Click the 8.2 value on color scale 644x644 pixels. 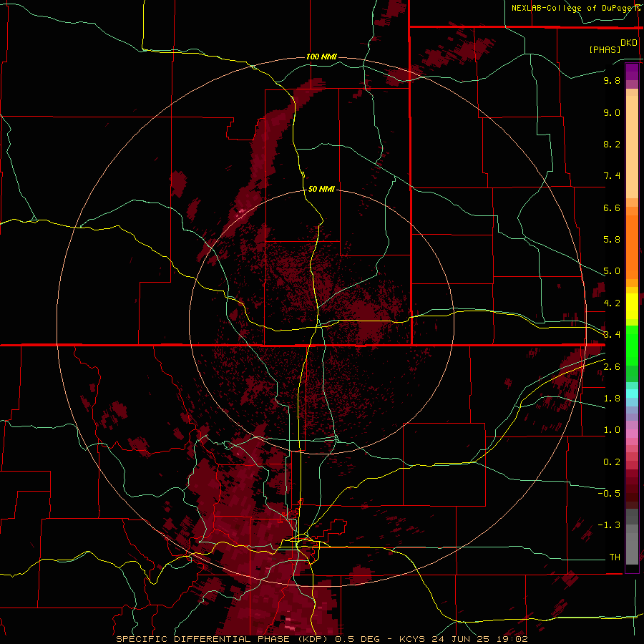pyautogui.click(x=612, y=144)
